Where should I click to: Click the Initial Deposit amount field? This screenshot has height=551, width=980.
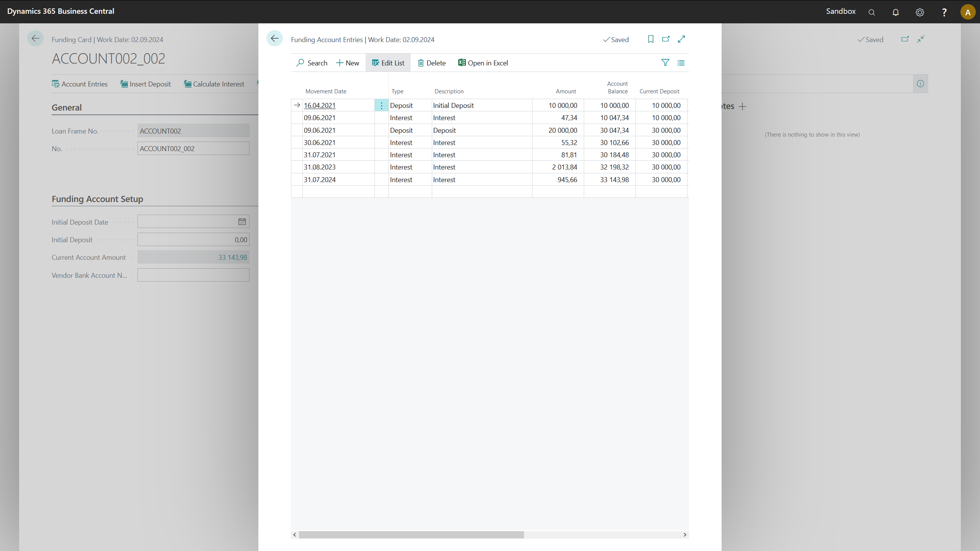(x=193, y=240)
